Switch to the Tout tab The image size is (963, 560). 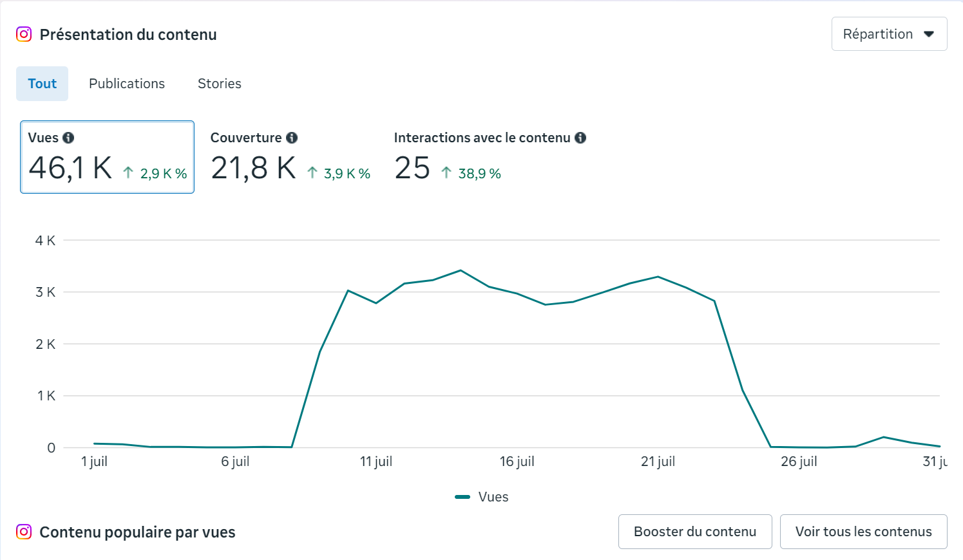(42, 84)
